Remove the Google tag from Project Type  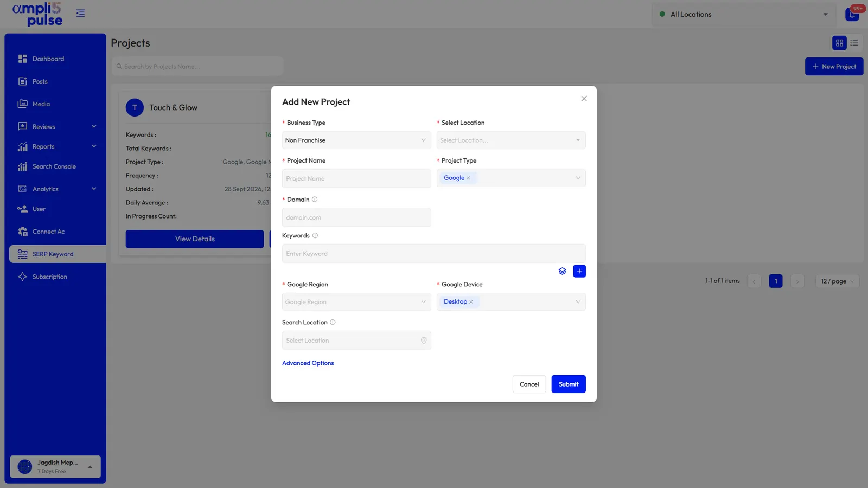(469, 178)
